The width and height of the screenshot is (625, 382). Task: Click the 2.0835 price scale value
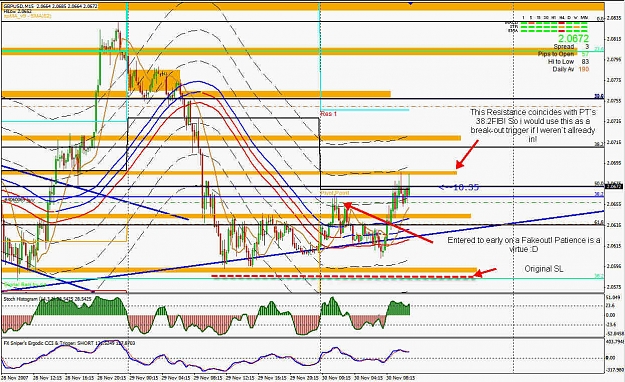[614, 18]
